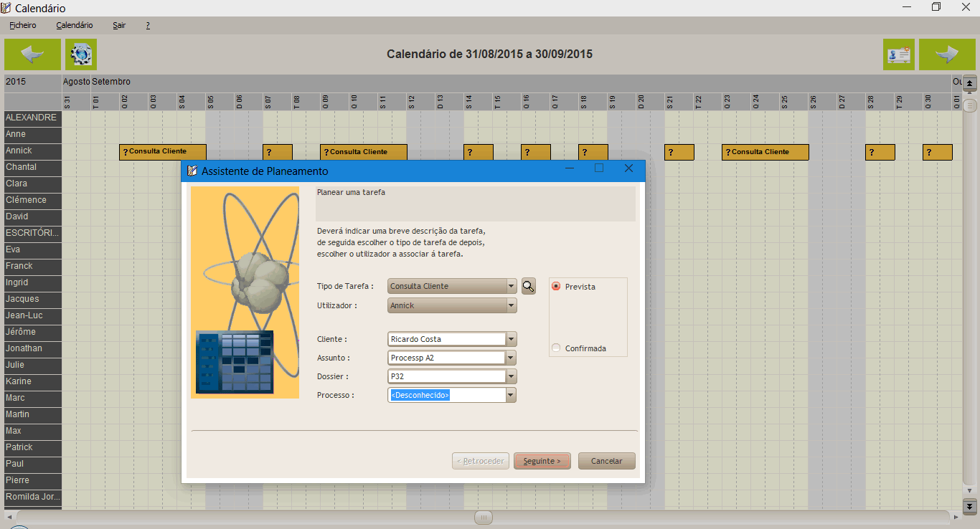Viewport: 980px width, 529px height.
Task: Click the Dossier field containing P32
Action: (x=446, y=376)
